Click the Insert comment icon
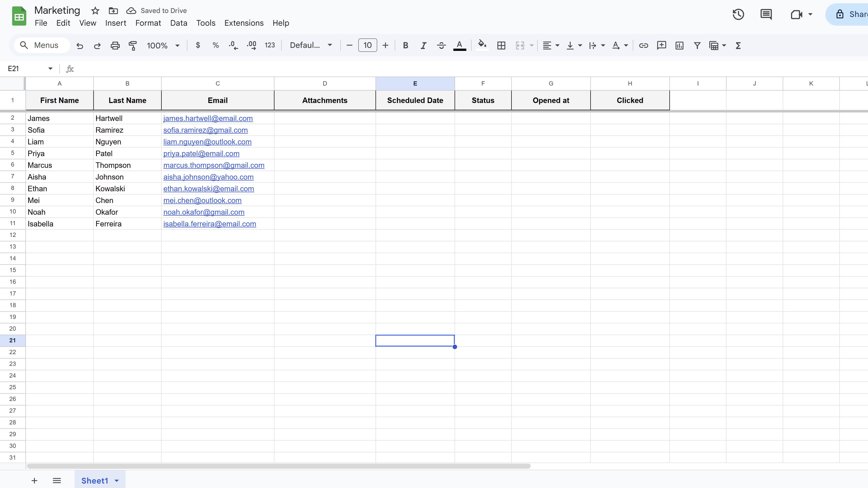This screenshot has width=868, height=488. point(661,45)
